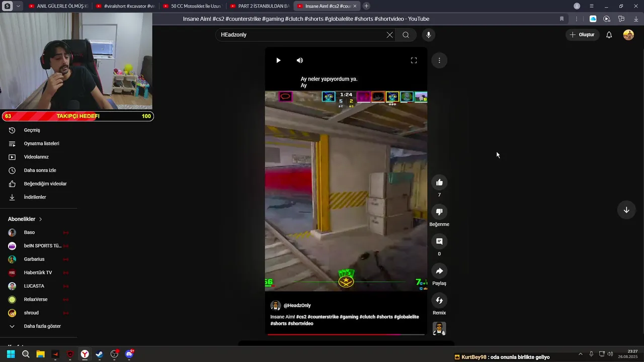Open the account avatar menu

tap(628, 35)
